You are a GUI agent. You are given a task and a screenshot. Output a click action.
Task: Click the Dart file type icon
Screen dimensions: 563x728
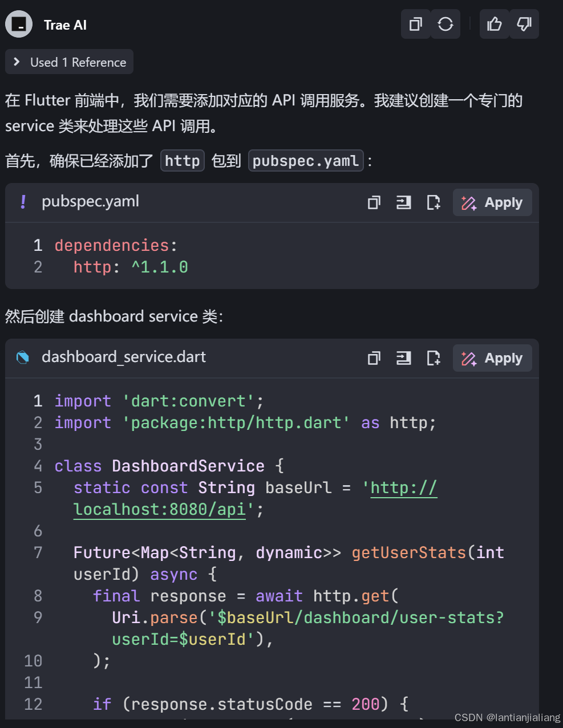pyautogui.click(x=23, y=357)
